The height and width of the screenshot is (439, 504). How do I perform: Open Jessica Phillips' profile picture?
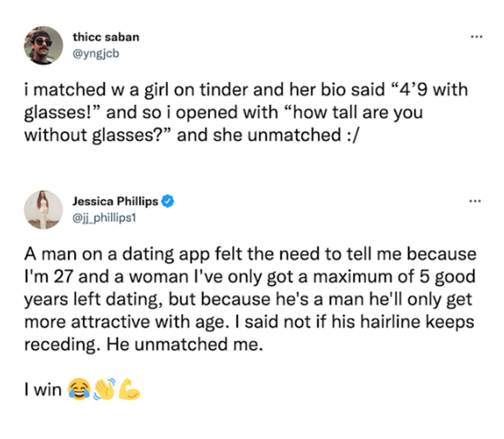pos(43,209)
